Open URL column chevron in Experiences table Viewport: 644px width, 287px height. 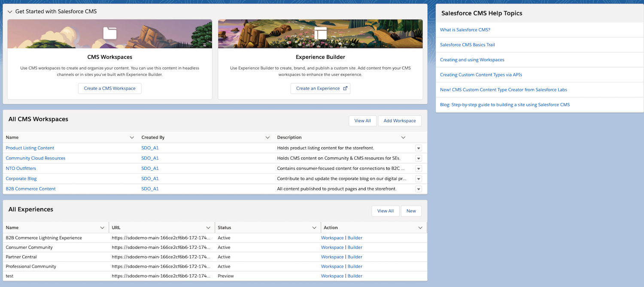click(208, 228)
